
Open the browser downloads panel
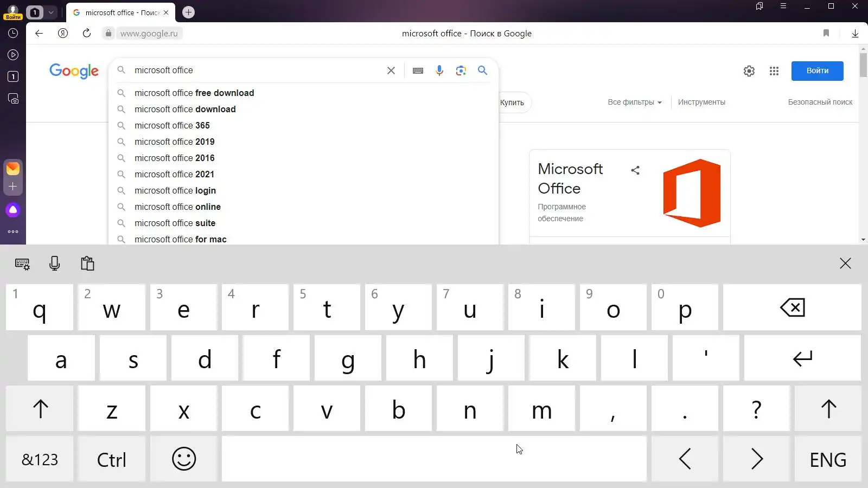point(855,33)
